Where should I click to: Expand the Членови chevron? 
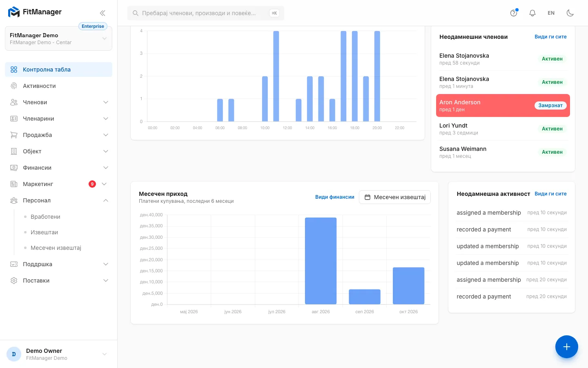coord(106,102)
